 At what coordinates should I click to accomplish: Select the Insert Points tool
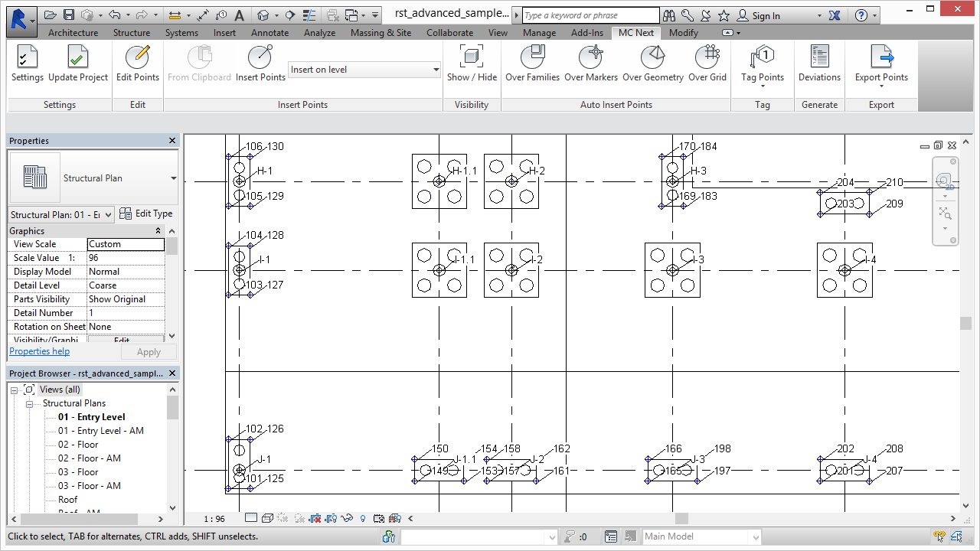[x=260, y=64]
